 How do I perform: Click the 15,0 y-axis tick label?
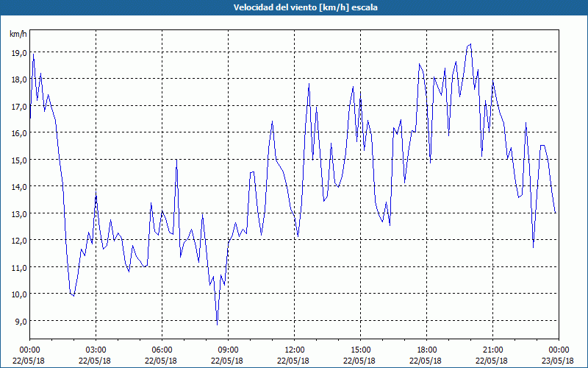point(18,160)
